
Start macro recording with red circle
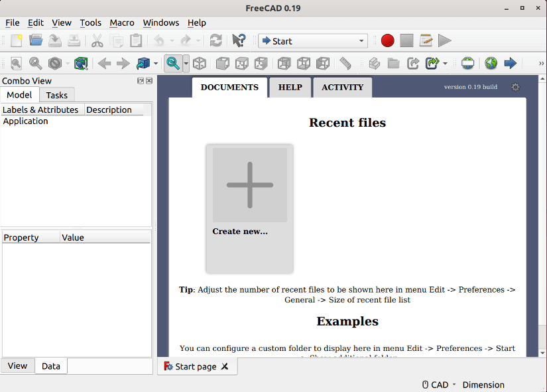(x=388, y=41)
